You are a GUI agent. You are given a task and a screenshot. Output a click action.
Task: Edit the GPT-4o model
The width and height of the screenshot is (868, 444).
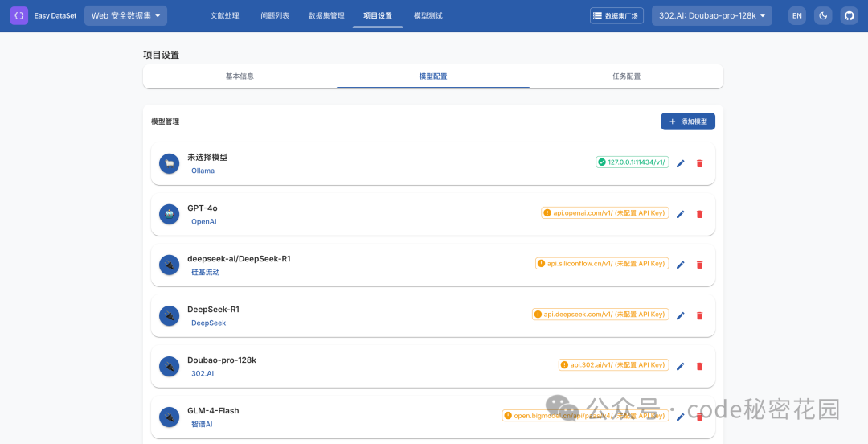click(x=681, y=214)
